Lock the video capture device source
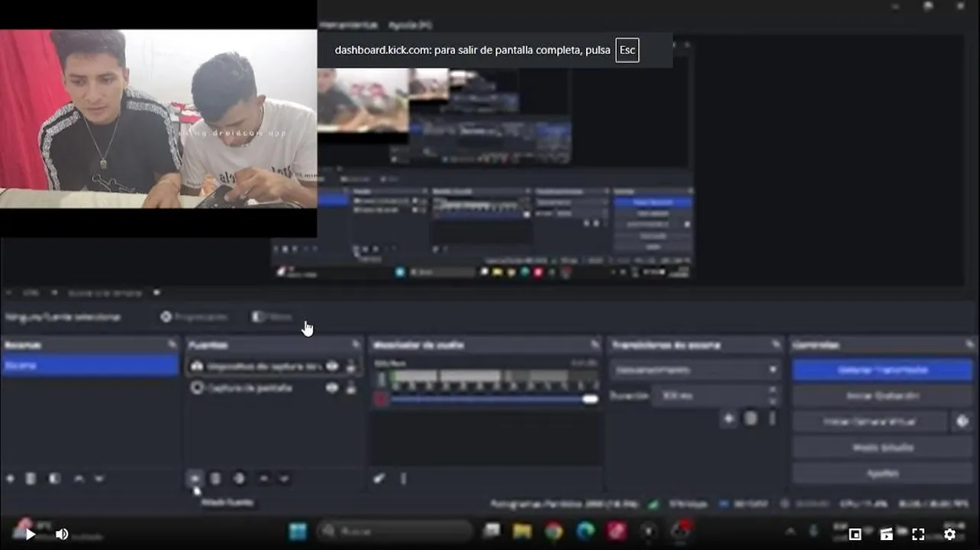The image size is (980, 550). point(351,367)
